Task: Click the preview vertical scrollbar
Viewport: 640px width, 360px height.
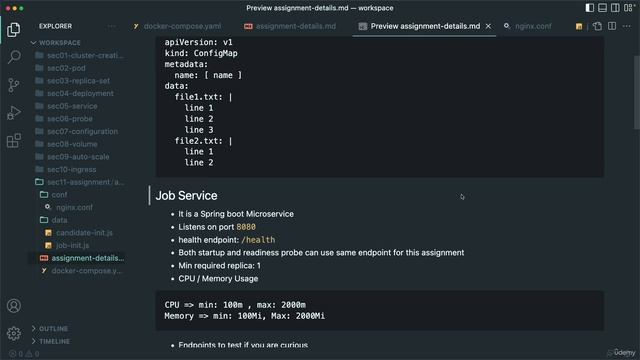Action: point(637,94)
